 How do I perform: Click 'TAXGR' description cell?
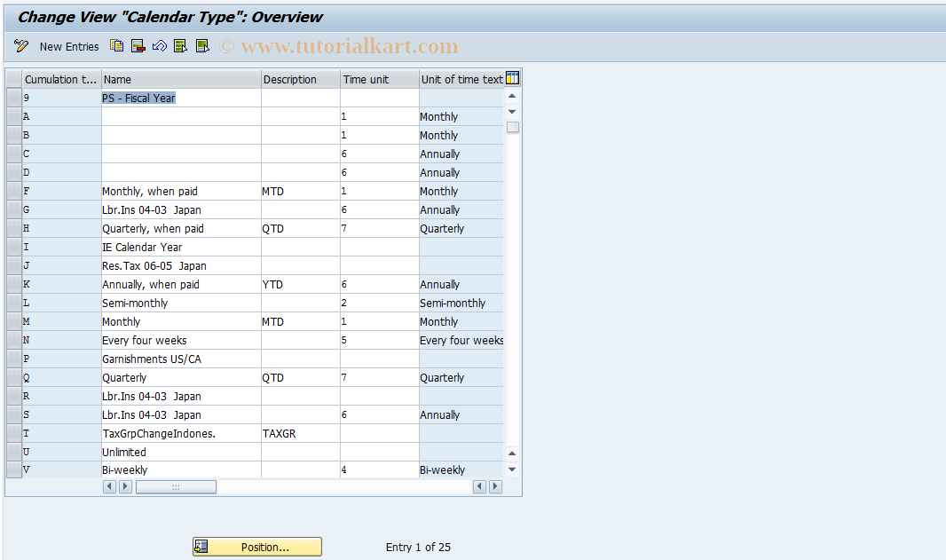(x=301, y=433)
